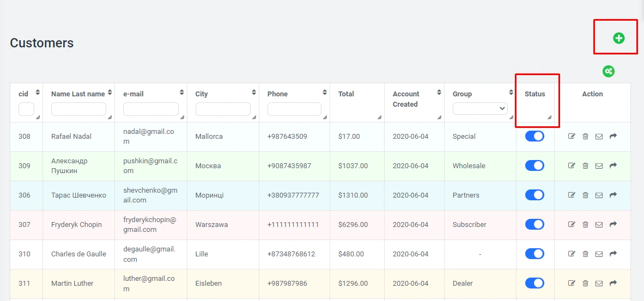
Task: Delete the Martin Luther customer row
Action: (x=585, y=283)
